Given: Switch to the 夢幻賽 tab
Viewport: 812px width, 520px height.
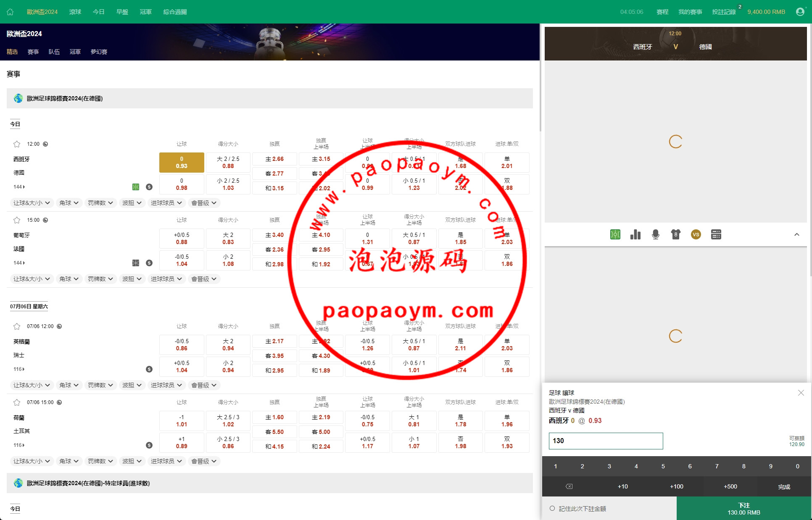Looking at the screenshot, I should coord(99,52).
